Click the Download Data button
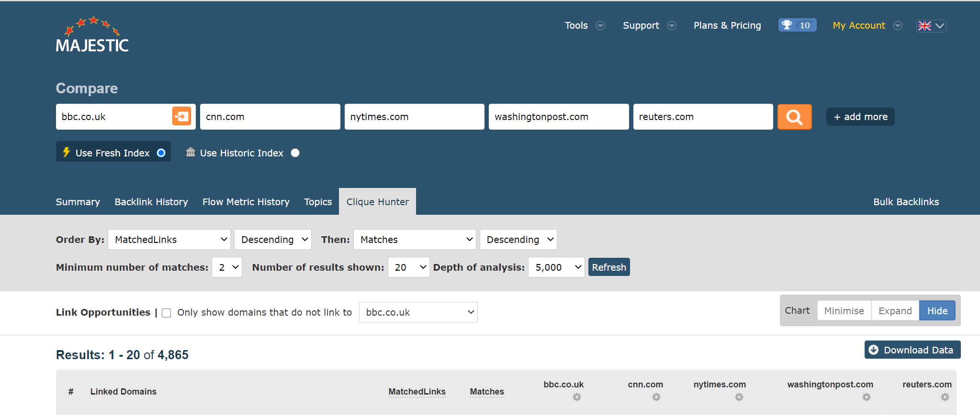The height and width of the screenshot is (418, 980). (x=912, y=350)
